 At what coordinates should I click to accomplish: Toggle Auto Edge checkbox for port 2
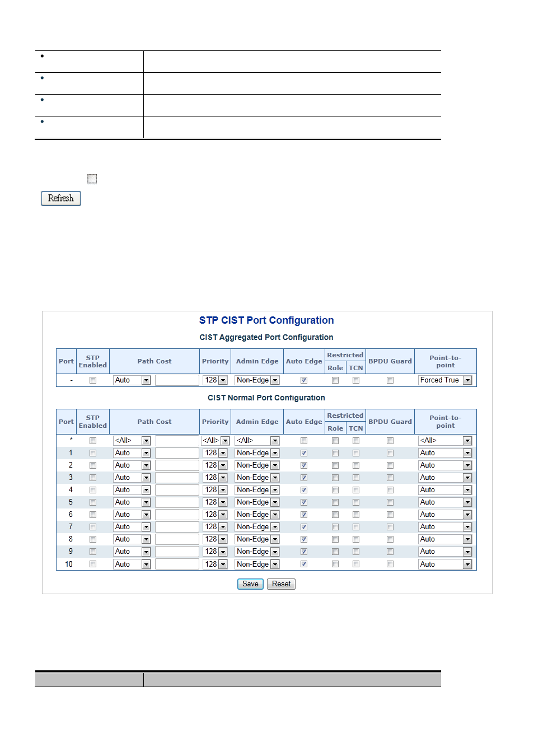point(304,465)
